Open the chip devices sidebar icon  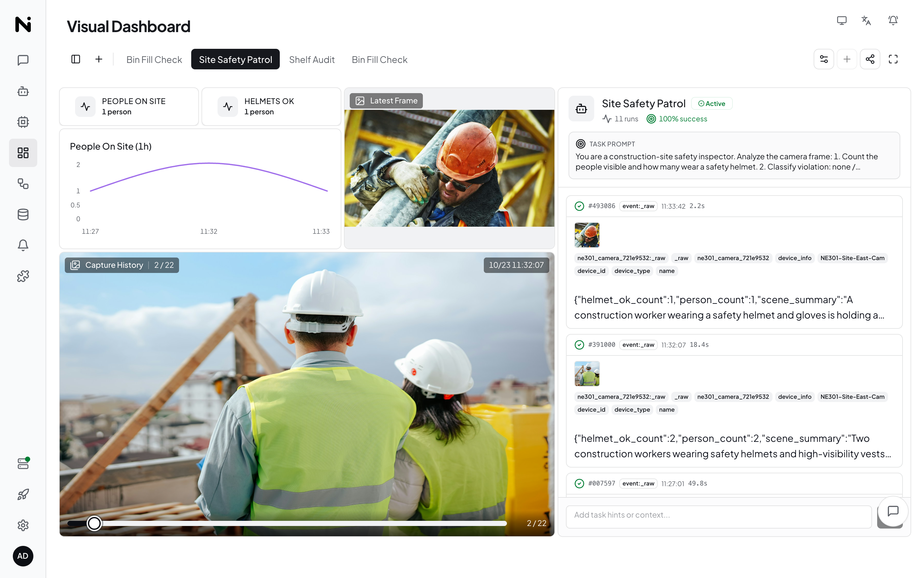click(23, 122)
